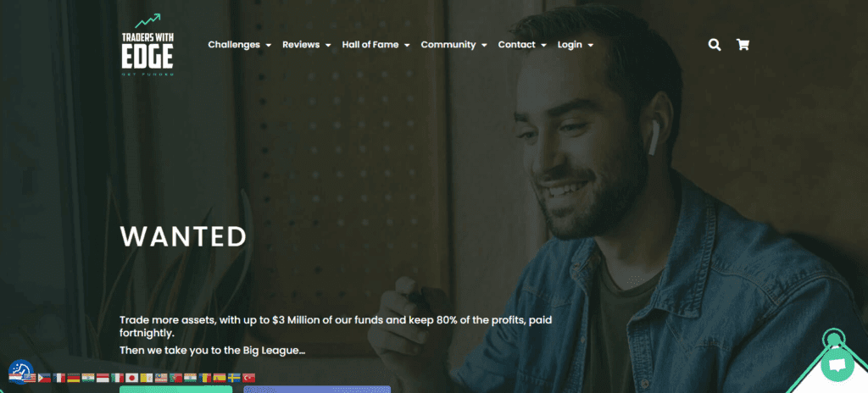Open the shopping cart icon
The height and width of the screenshot is (393, 868).
tap(743, 45)
